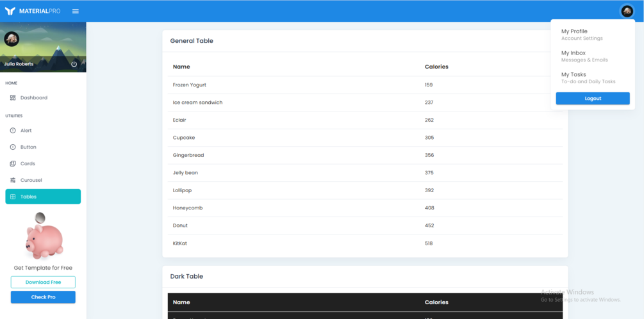Click the Dark Table Name header

pos(181,302)
